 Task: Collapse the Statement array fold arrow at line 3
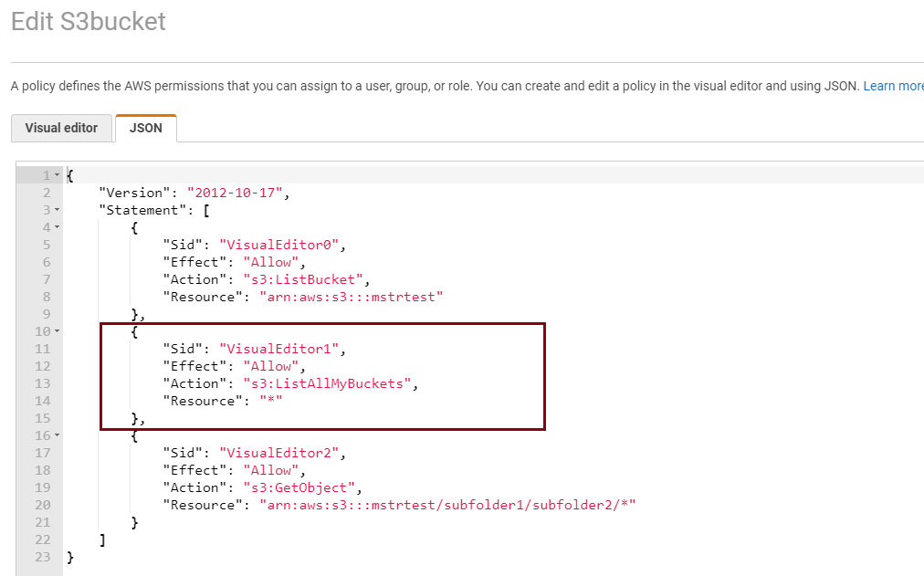coord(57,210)
